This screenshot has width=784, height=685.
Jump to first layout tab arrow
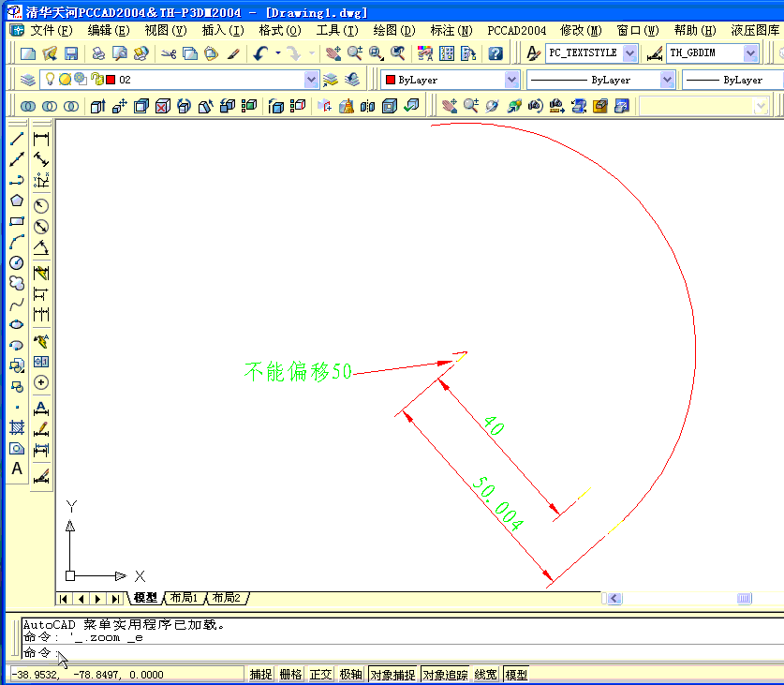pyautogui.click(x=64, y=599)
